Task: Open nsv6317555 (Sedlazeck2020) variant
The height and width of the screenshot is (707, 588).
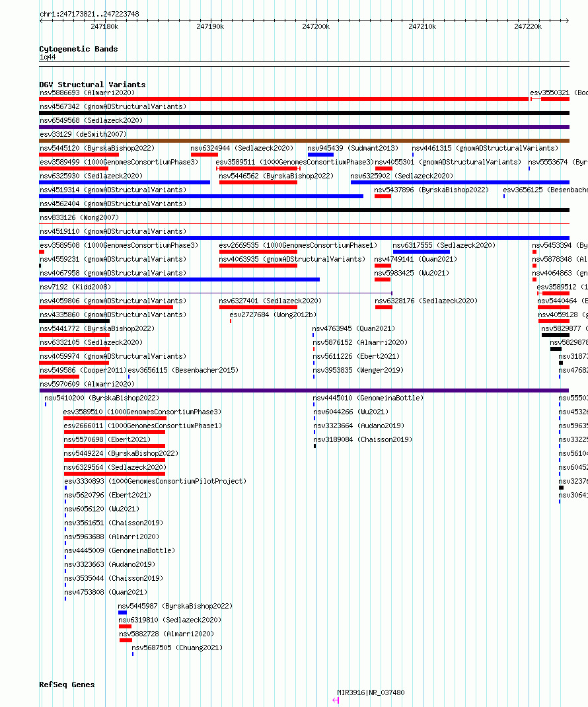Action: (x=444, y=245)
